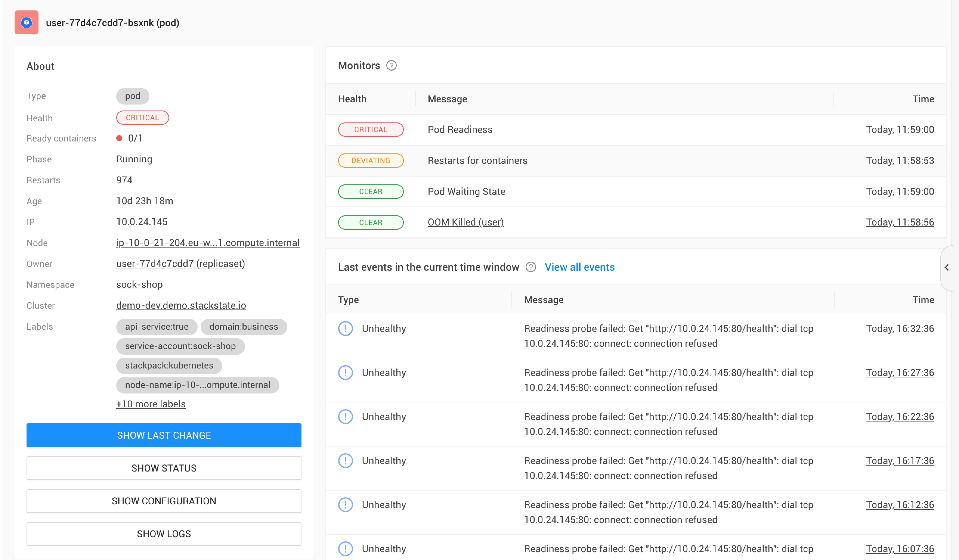Click the stackpack:kubernetes label chip
The height and width of the screenshot is (560, 959).
click(x=169, y=365)
